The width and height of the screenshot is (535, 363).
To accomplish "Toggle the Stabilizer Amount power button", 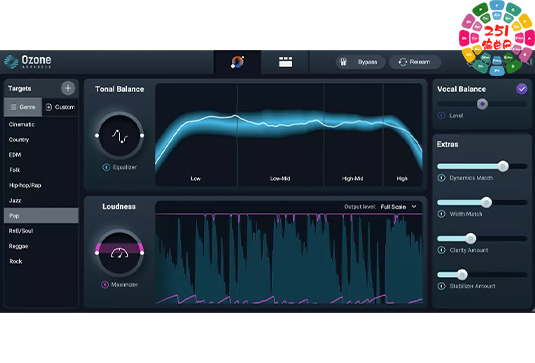I will tap(442, 286).
